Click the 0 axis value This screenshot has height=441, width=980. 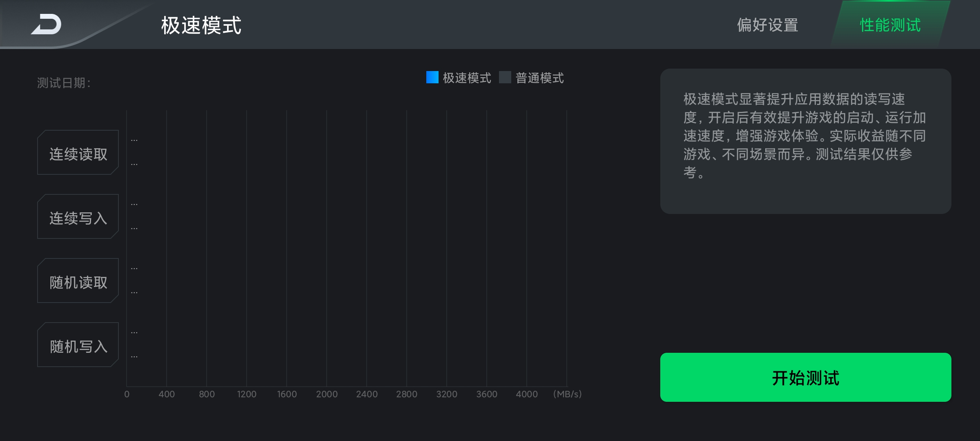(127, 394)
